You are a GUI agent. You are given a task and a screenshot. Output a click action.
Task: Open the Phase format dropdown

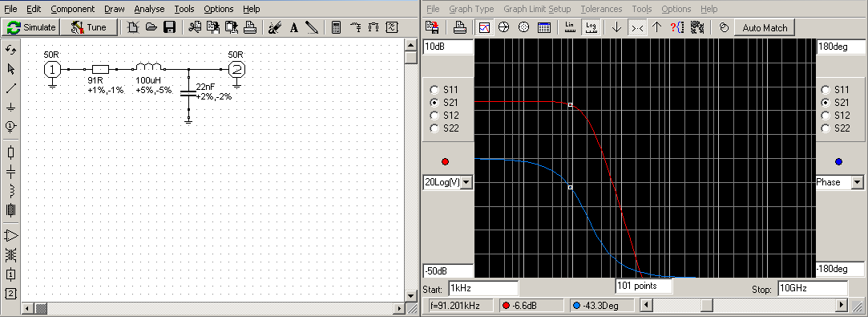(858, 182)
